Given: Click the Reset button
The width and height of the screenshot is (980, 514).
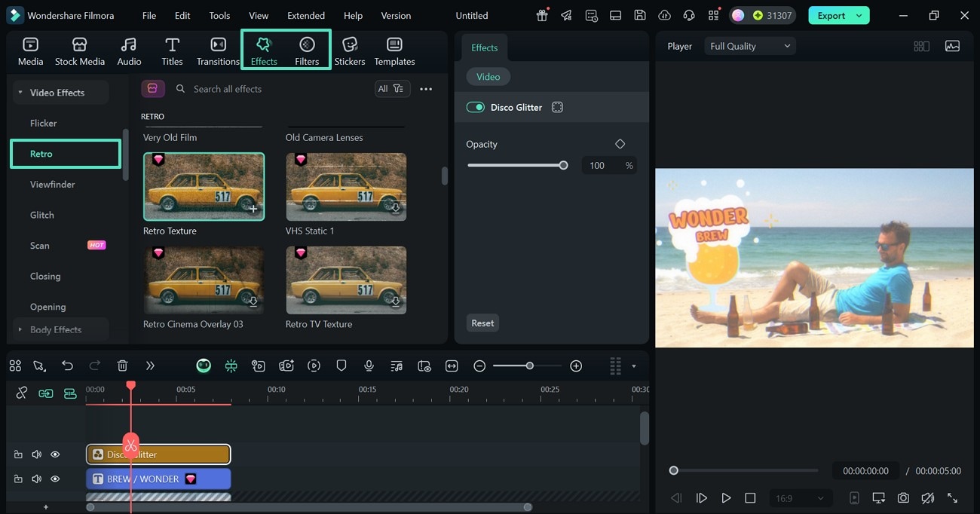Looking at the screenshot, I should tap(482, 323).
